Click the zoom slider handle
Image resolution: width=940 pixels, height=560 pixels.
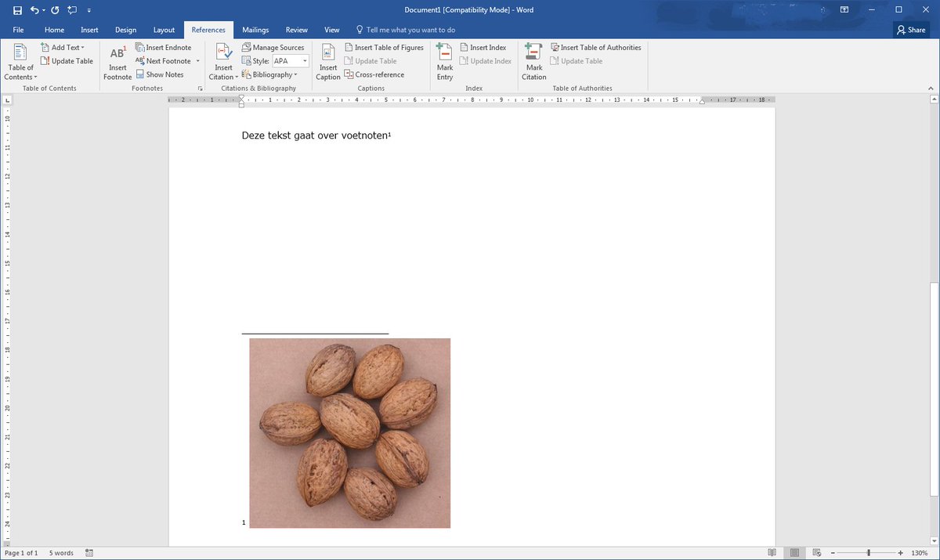(x=869, y=553)
